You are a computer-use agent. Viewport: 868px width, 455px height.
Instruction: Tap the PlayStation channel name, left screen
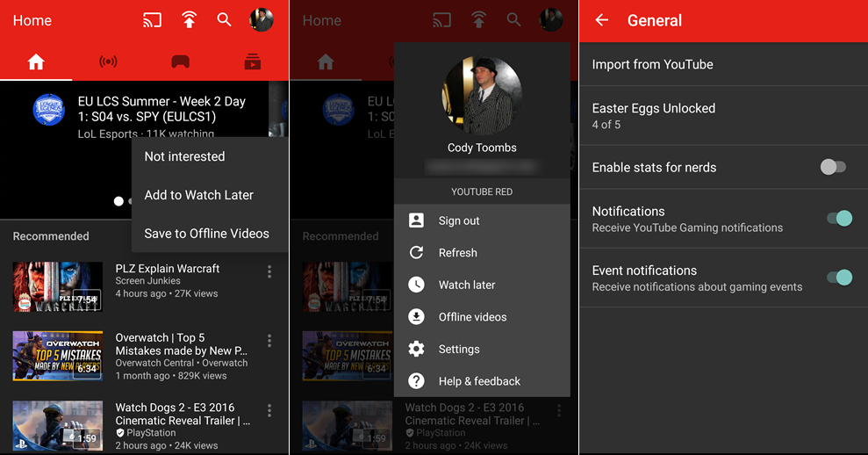point(151,433)
